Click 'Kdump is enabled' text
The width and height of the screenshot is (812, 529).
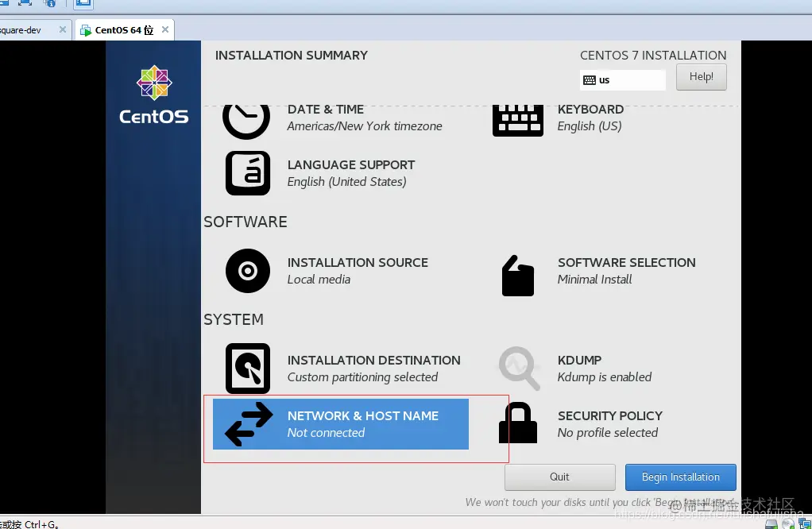[x=605, y=377]
